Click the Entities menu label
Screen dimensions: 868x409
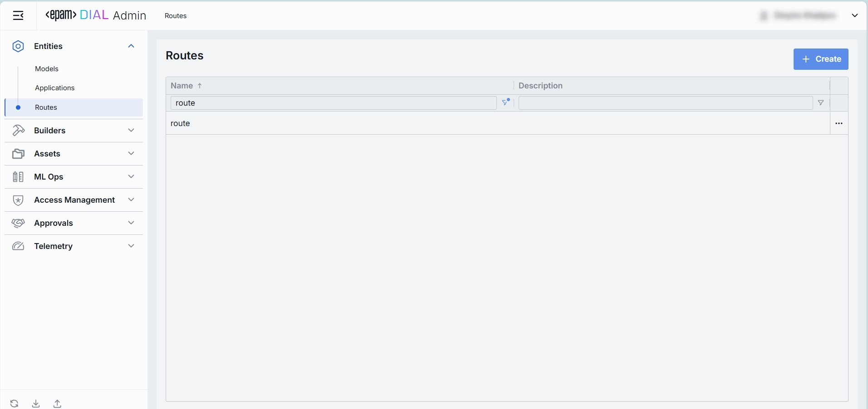coord(48,46)
